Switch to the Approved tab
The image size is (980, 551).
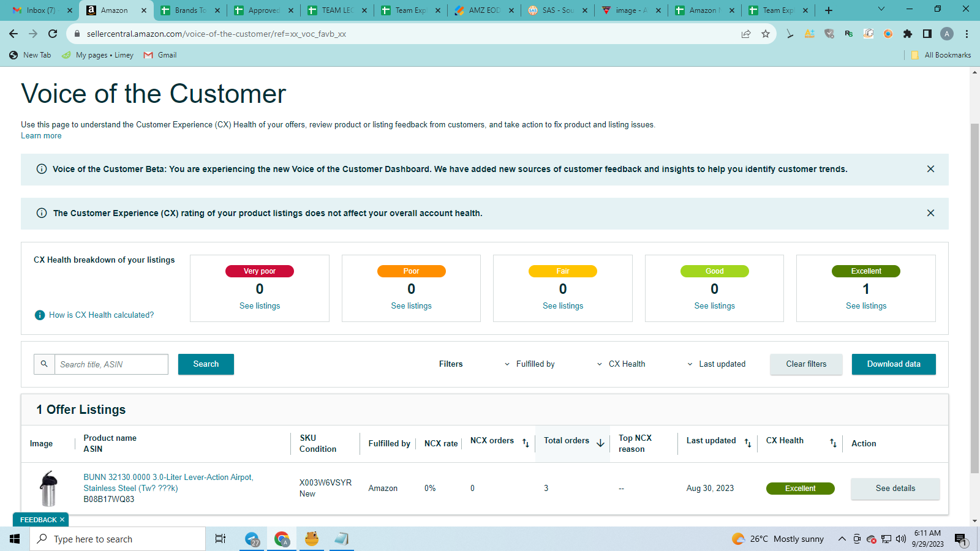(265, 10)
